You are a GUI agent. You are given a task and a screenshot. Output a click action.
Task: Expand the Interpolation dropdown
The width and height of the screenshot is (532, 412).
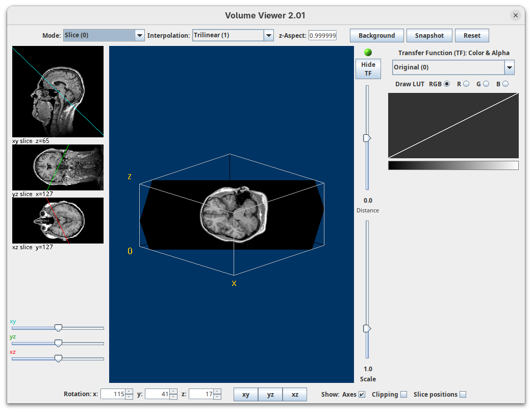269,35
